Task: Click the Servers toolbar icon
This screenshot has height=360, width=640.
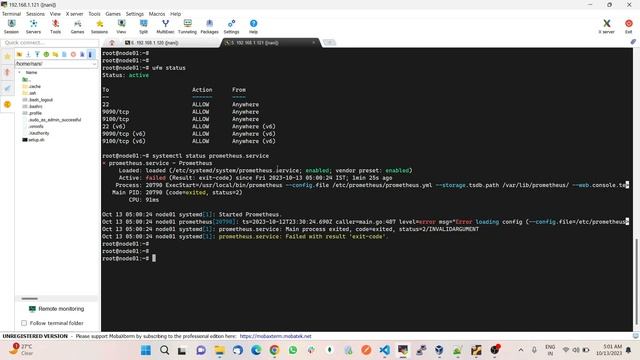Action: click(33, 27)
